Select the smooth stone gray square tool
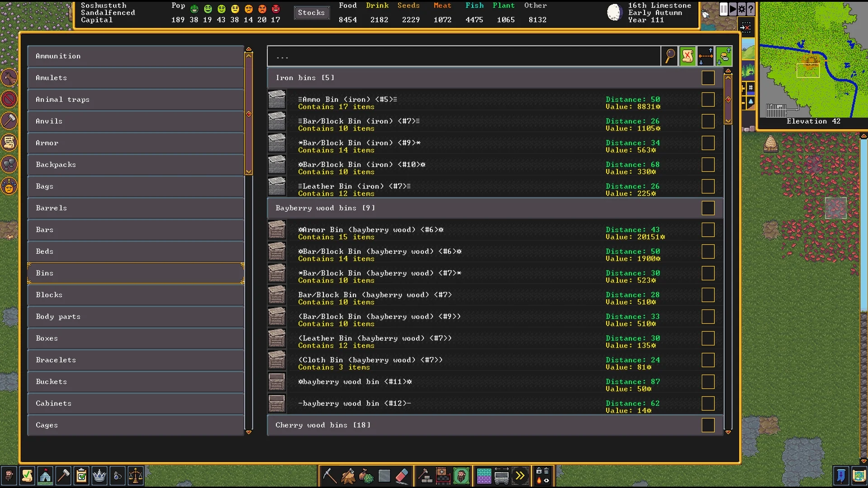 [384, 476]
